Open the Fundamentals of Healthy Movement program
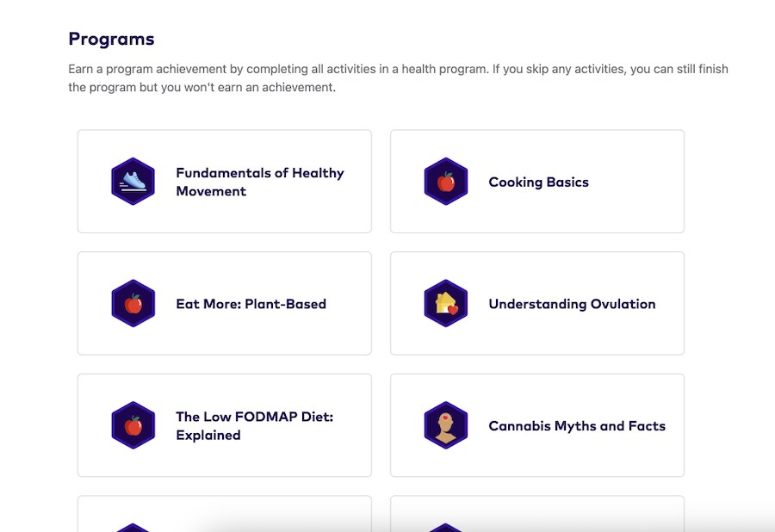 point(224,181)
